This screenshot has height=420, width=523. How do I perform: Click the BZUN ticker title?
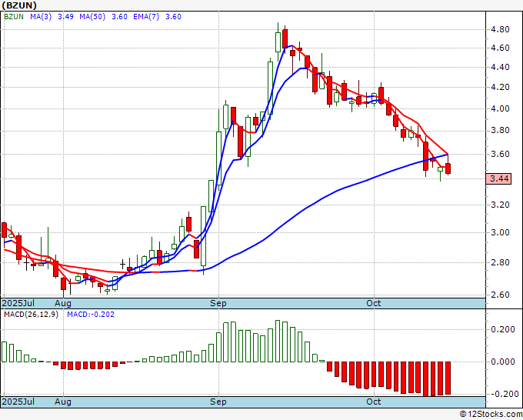(19, 5)
